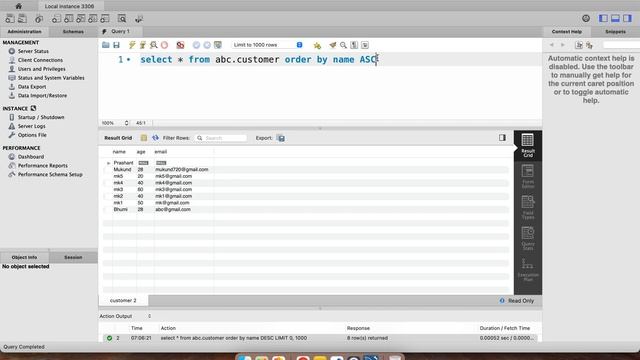Open Data Export

coord(32,87)
